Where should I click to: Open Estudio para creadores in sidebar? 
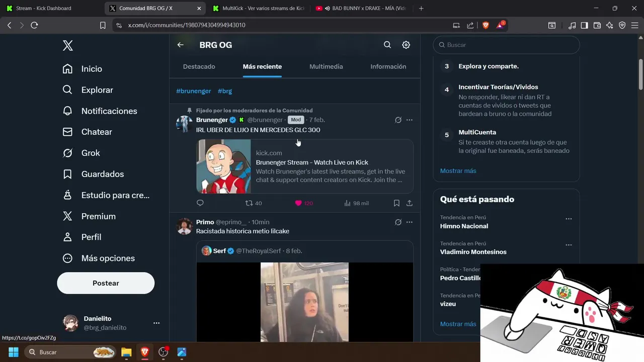(106, 195)
